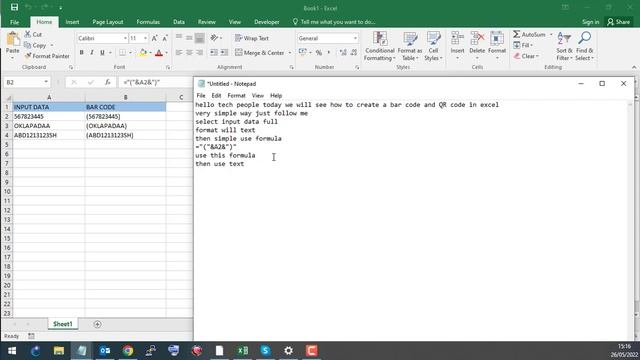The image size is (640, 360).
Task: Switch to the Formulas tab
Action: click(x=148, y=22)
